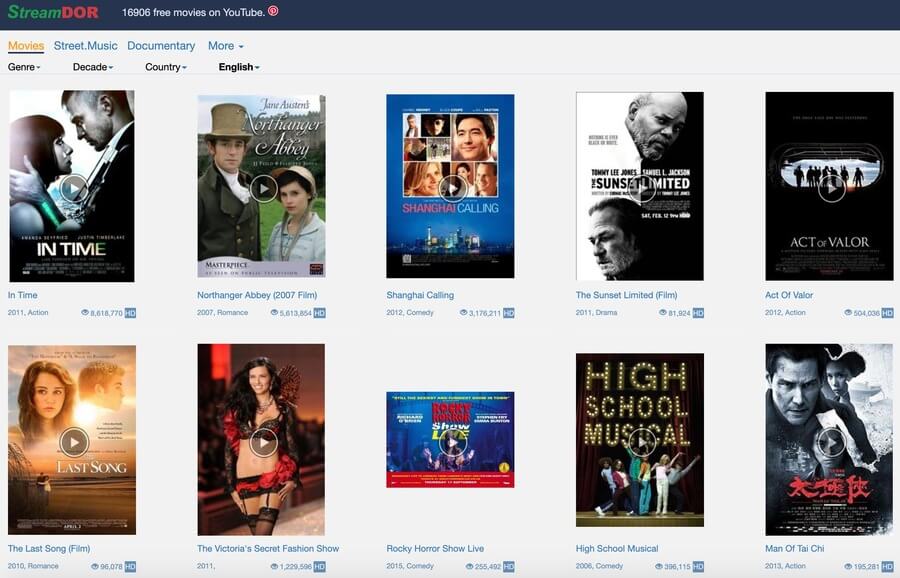Click "2015, Comedy" under Rocky Horror Show

(x=410, y=567)
